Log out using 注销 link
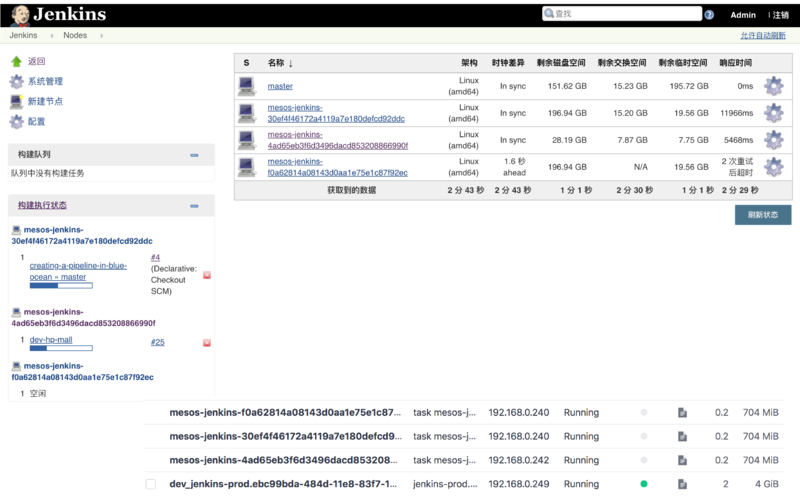This screenshot has height=502, width=800. point(781,15)
